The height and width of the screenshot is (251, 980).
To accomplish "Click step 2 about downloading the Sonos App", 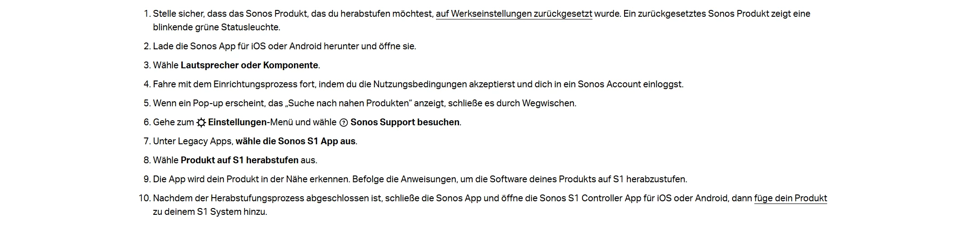I will point(284,46).
